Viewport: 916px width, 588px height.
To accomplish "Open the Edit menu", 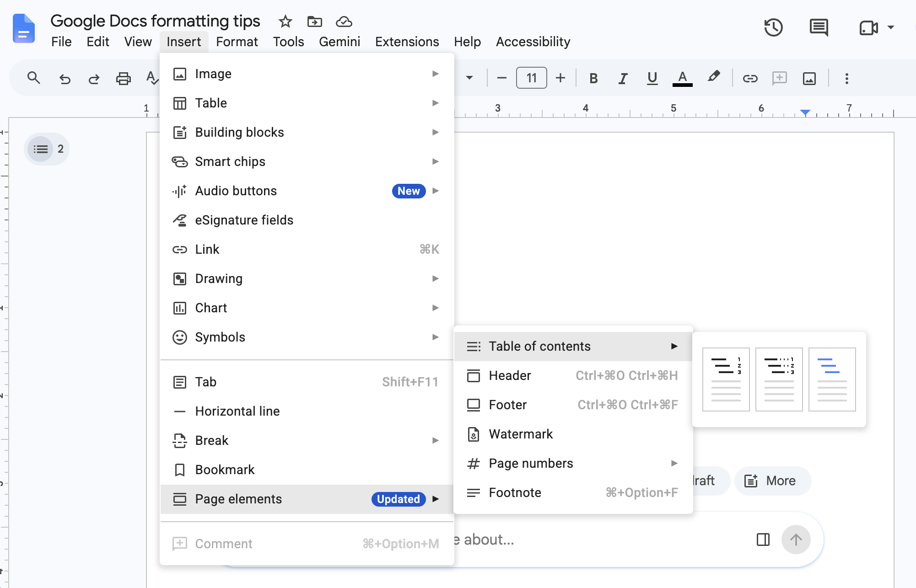I will point(97,42).
